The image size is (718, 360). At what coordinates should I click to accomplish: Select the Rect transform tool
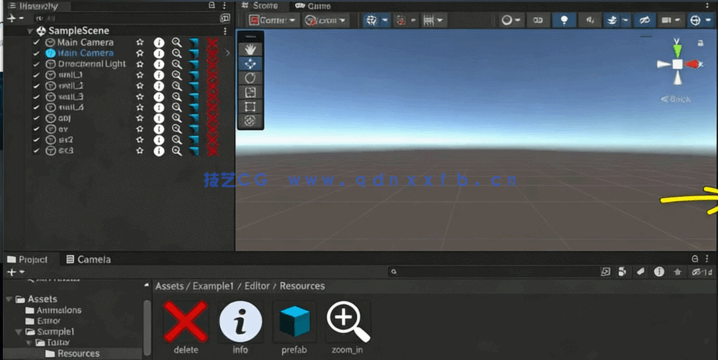[x=250, y=107]
